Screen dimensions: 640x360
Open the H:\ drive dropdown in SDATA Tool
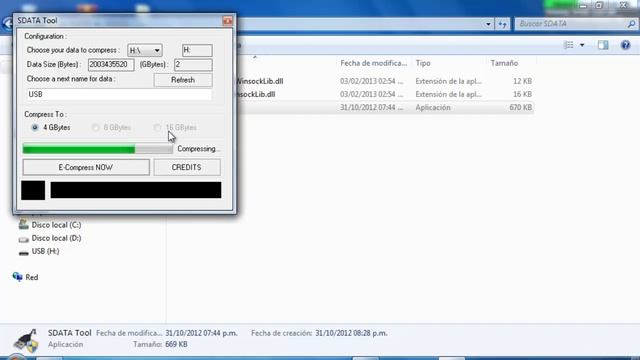click(144, 50)
